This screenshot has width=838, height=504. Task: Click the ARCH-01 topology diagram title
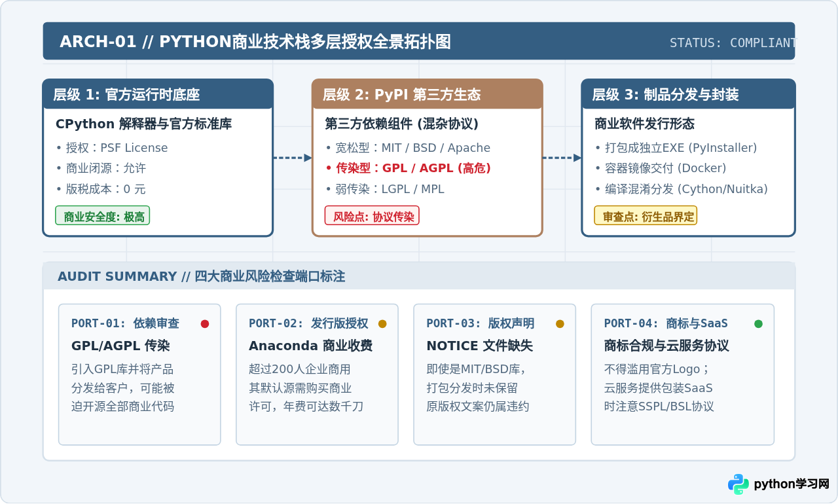coord(255,42)
